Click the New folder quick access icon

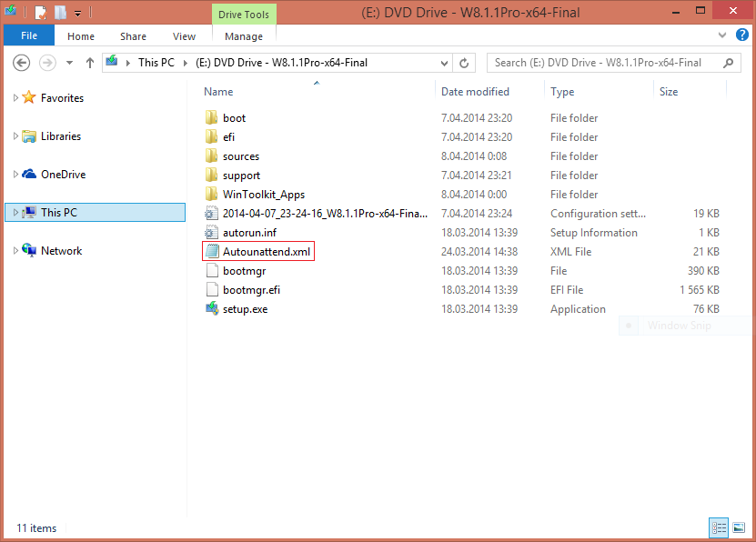coord(60,12)
